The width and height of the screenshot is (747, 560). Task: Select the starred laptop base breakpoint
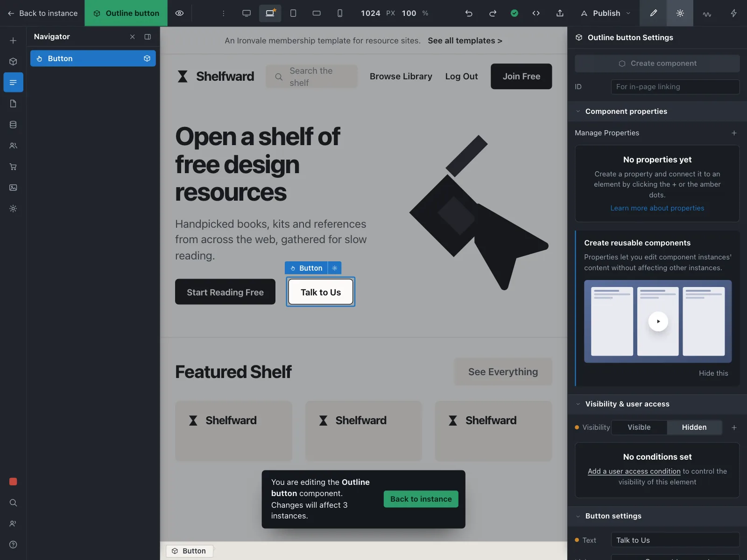click(x=270, y=13)
